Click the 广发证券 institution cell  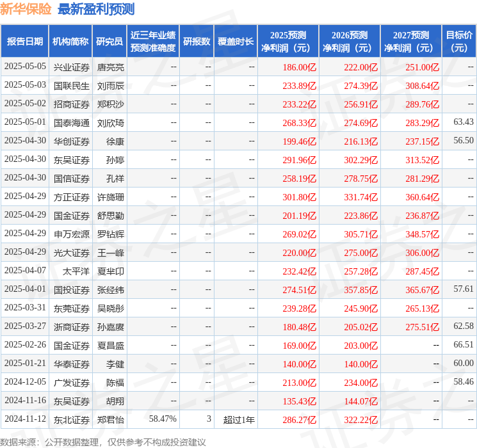point(72,383)
